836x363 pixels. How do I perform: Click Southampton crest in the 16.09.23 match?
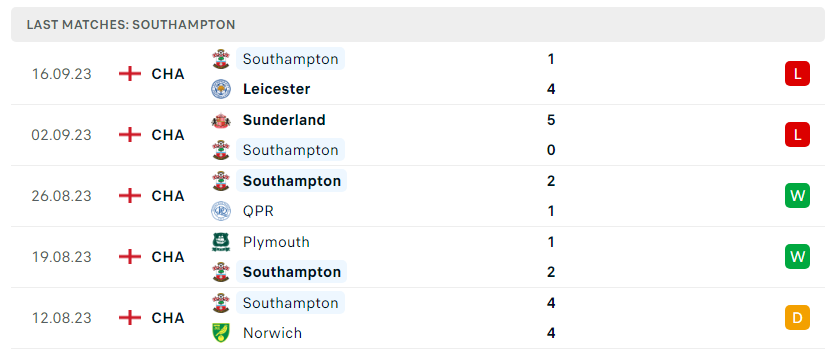pyautogui.click(x=221, y=59)
